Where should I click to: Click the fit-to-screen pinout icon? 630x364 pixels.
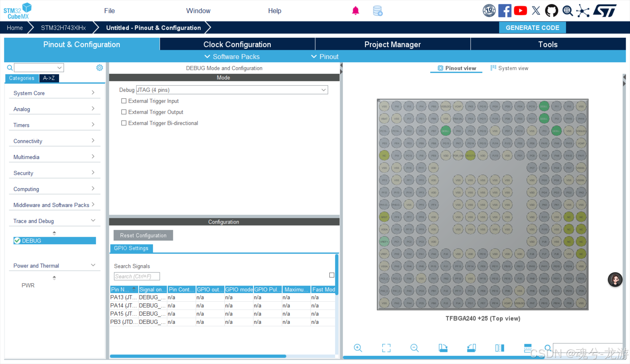coord(386,348)
